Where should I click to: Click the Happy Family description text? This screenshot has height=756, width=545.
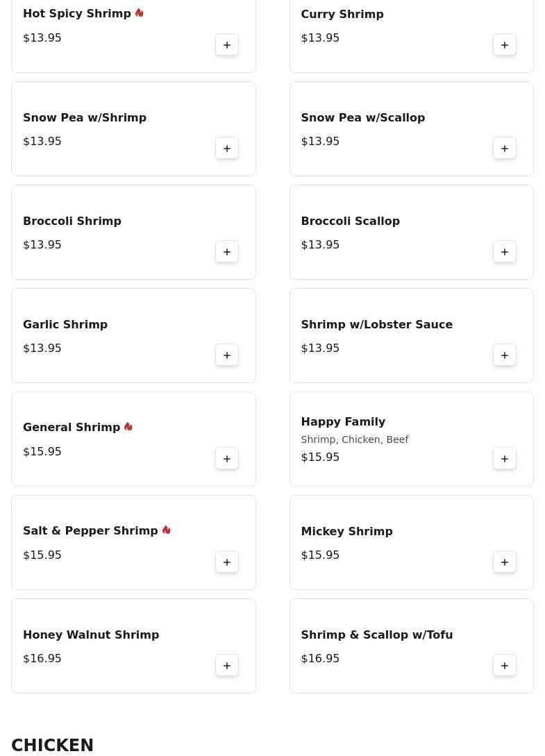point(354,439)
